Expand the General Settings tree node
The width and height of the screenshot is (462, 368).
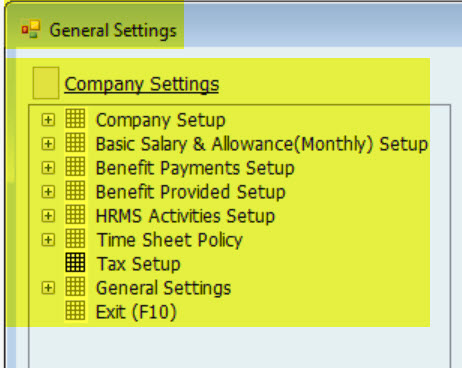pyautogui.click(x=48, y=288)
